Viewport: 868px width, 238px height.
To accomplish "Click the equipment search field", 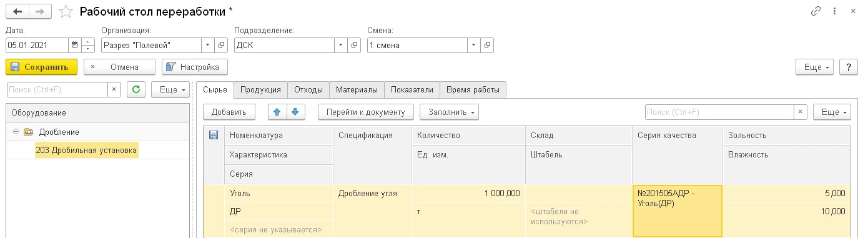I will click(x=57, y=90).
